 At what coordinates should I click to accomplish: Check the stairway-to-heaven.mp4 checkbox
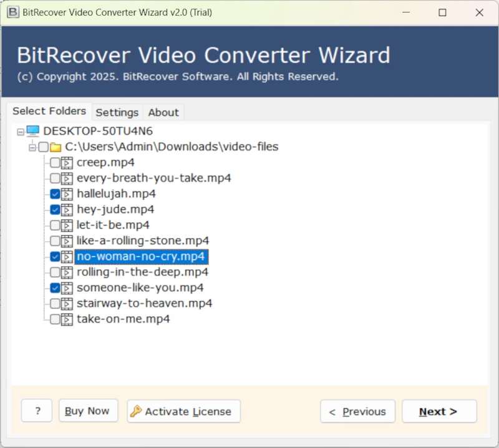[x=55, y=303]
